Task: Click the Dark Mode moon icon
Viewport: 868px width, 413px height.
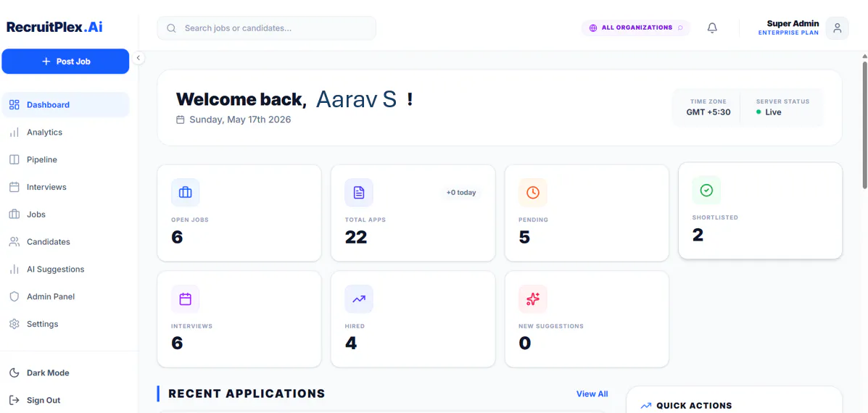Action: (x=15, y=372)
